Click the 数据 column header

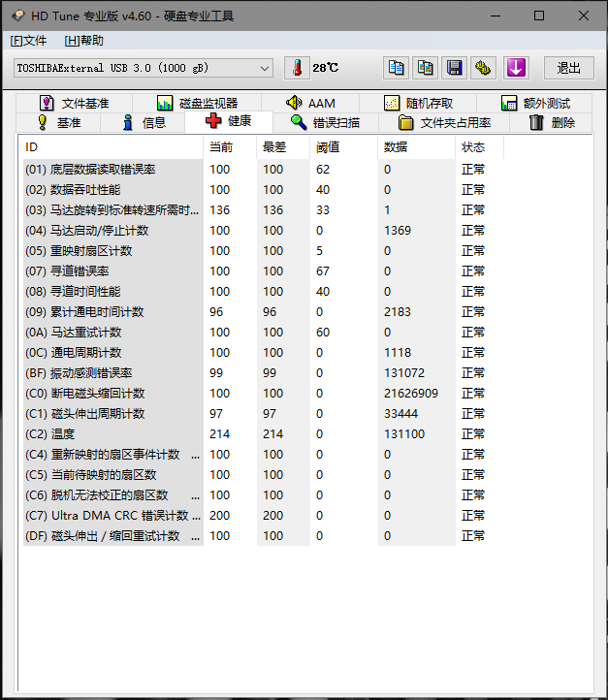coord(417,147)
